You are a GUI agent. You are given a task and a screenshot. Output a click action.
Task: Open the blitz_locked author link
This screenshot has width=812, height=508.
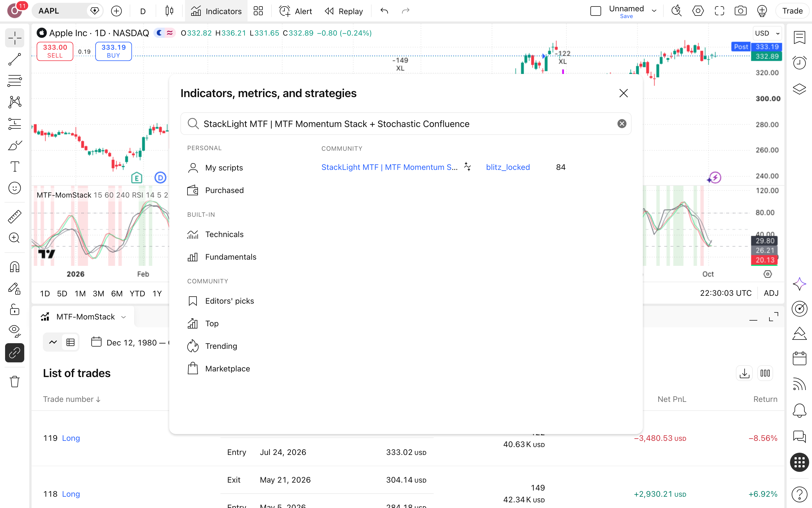pos(508,167)
